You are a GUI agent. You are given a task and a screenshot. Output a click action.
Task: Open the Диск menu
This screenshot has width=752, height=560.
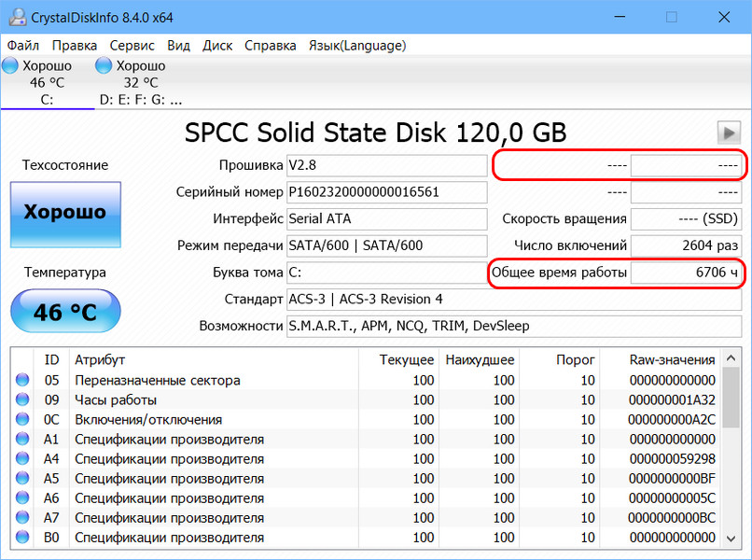click(217, 46)
